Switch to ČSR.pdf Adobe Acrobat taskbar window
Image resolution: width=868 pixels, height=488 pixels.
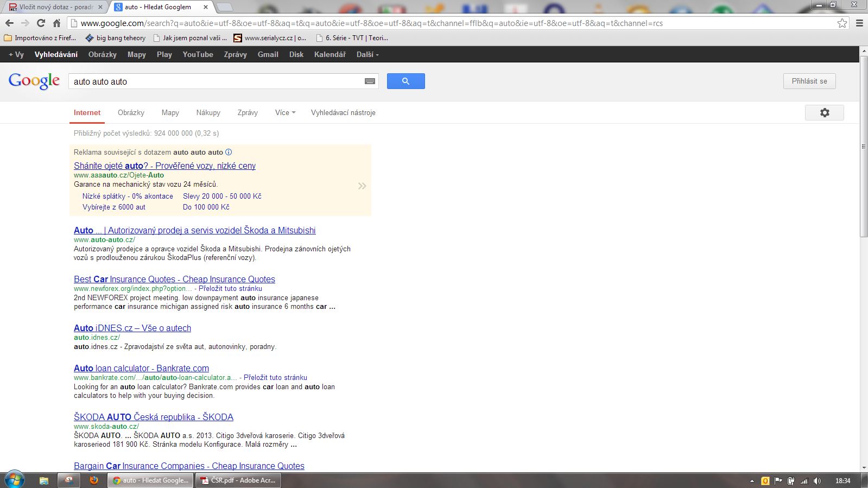coord(238,480)
